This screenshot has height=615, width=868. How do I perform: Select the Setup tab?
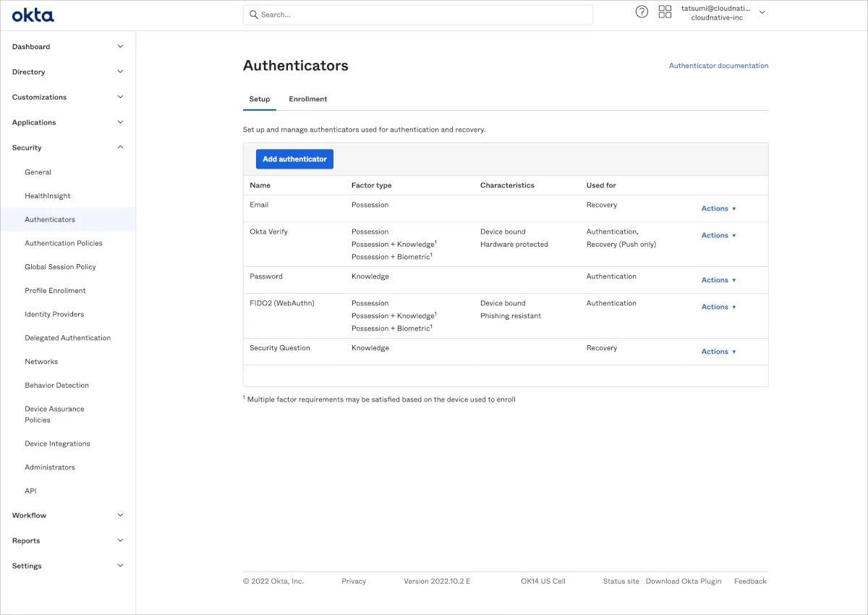coord(260,99)
